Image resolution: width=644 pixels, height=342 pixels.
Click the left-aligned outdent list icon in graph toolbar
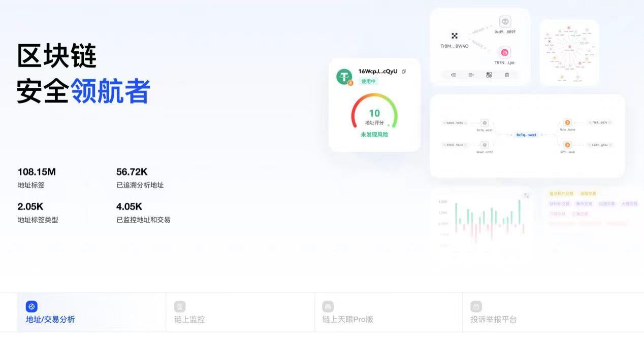(x=454, y=75)
